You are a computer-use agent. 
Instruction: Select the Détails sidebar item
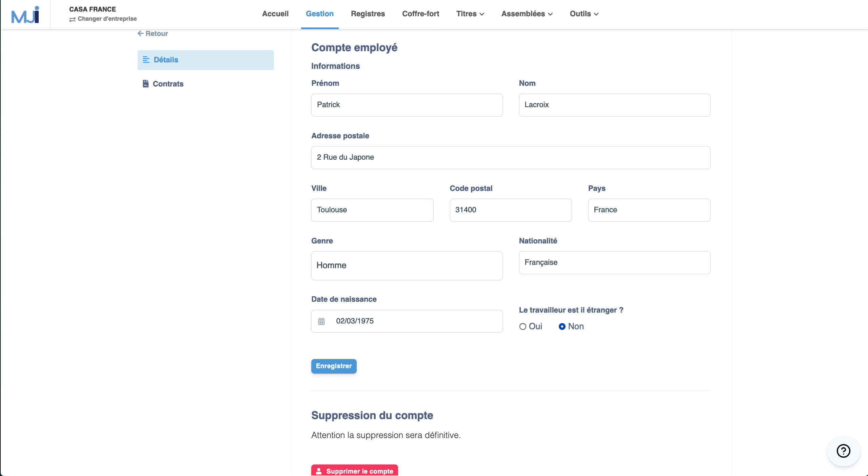click(x=206, y=60)
